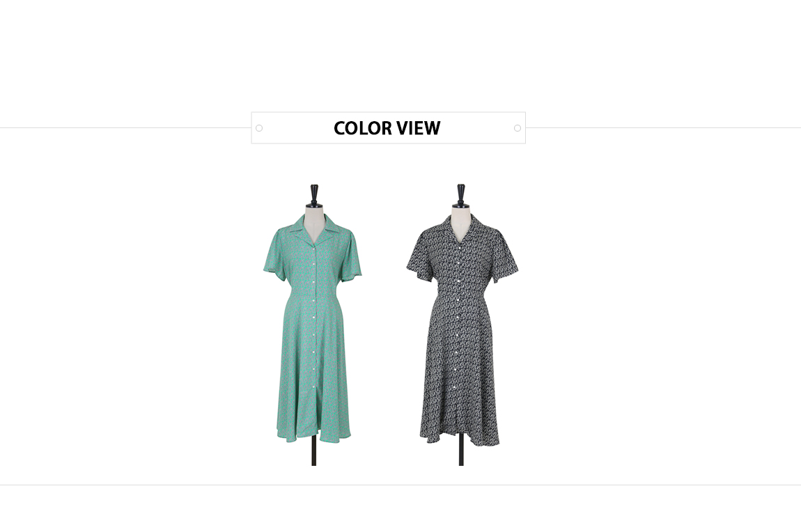The width and height of the screenshot is (801, 532).
Task: Select the green shirt dress image
Action: pos(313,325)
